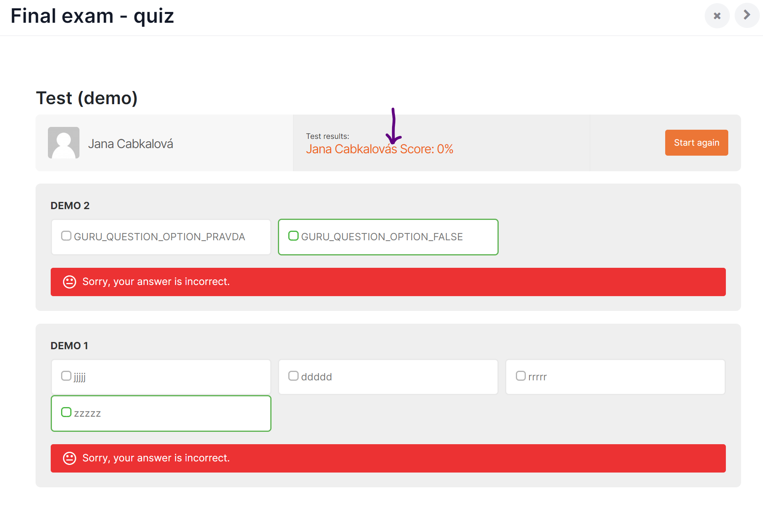Click the Jana Cabkalová's Score: 0% result text
The height and width of the screenshot is (532, 763).
click(x=379, y=149)
